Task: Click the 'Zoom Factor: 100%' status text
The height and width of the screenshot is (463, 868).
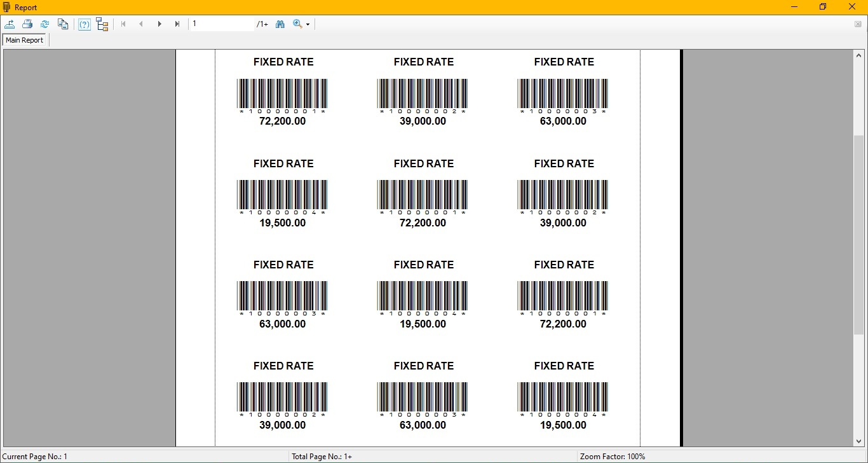Action: click(x=613, y=457)
